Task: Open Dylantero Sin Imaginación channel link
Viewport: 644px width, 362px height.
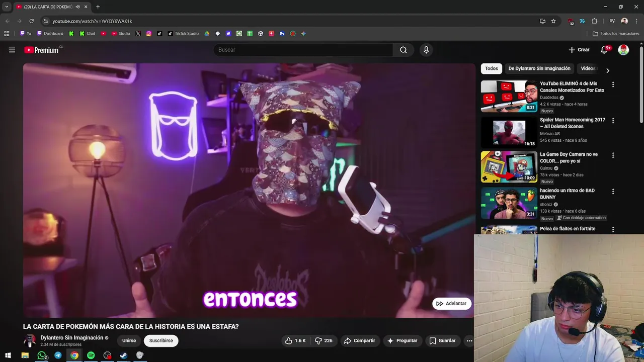Action: (71, 338)
